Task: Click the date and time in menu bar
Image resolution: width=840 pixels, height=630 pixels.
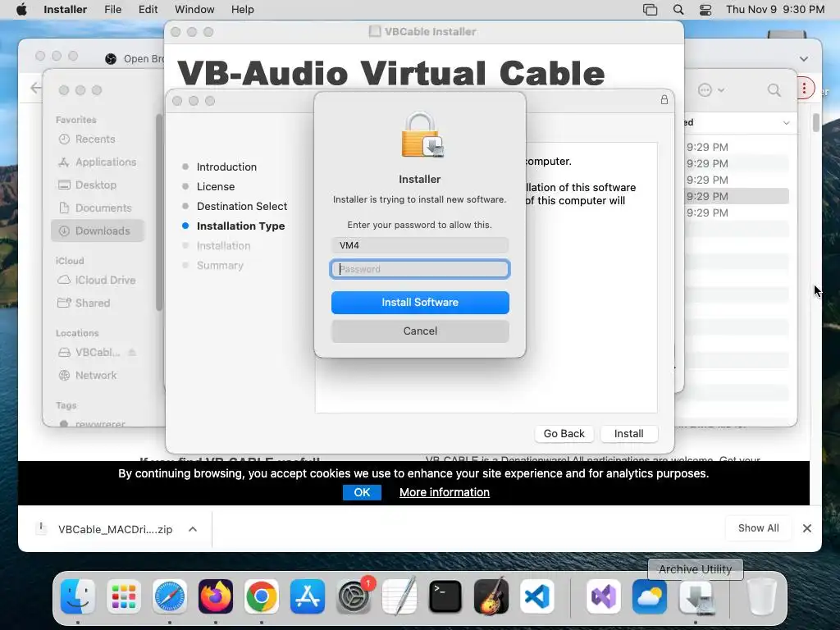Action: point(775,10)
